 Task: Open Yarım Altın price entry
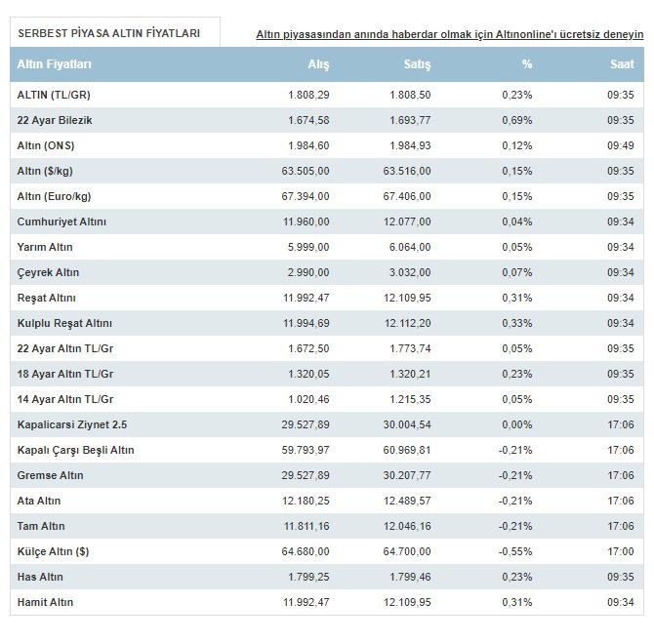[45, 247]
